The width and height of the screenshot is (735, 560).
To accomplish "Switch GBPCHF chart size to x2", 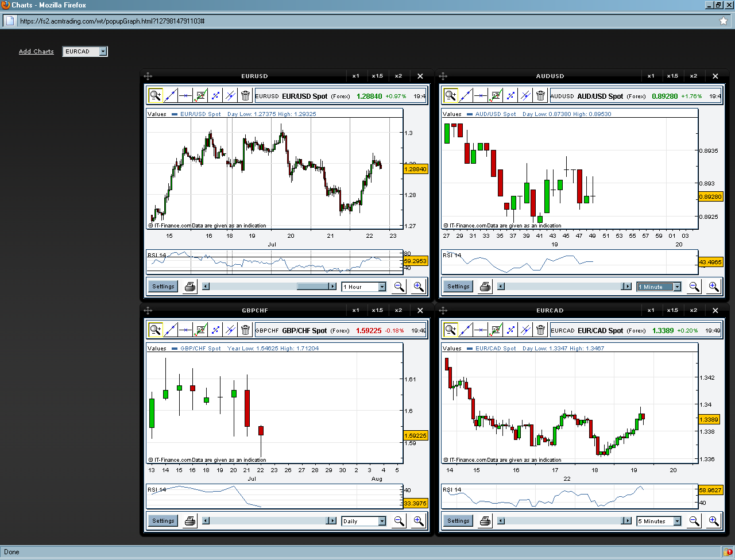I will (x=399, y=311).
